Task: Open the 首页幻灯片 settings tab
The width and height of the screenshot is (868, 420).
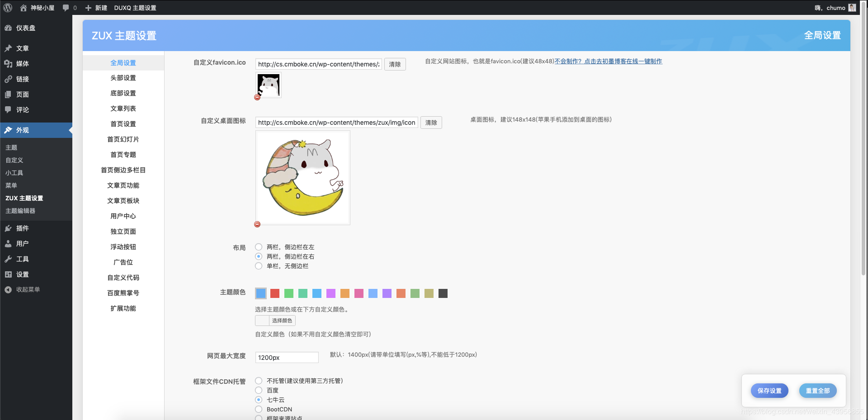Action: coord(123,139)
